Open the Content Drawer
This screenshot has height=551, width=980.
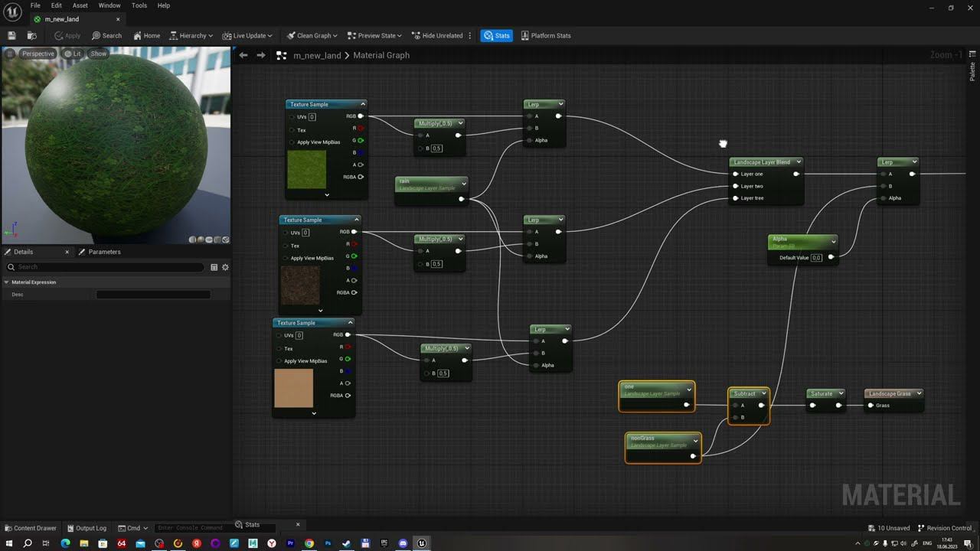click(x=31, y=528)
